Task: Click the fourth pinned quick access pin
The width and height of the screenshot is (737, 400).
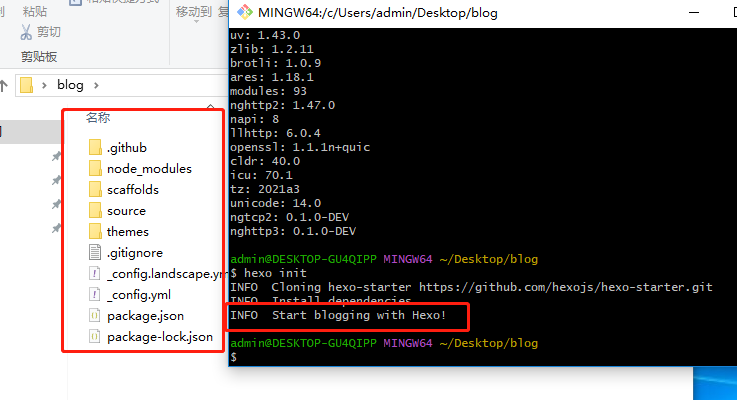Action: click(56, 228)
